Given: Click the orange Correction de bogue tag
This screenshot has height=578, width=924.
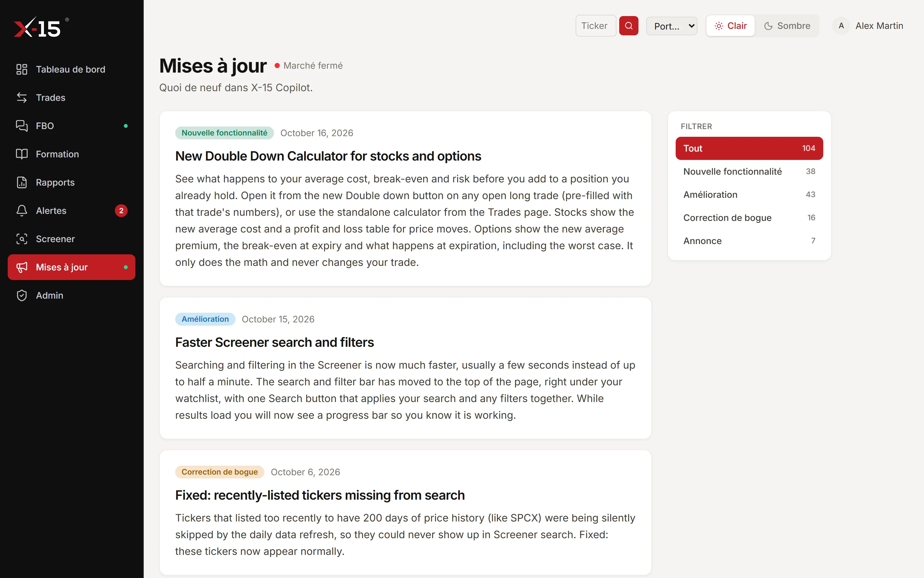Looking at the screenshot, I should coord(219,472).
